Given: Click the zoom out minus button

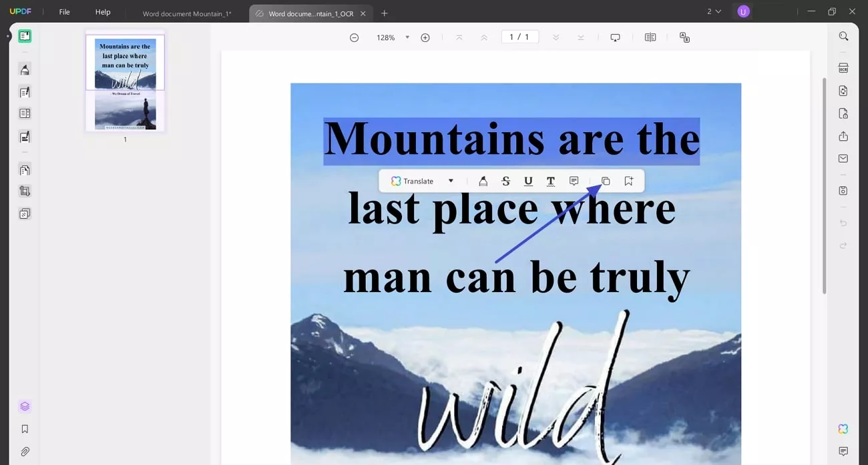Looking at the screenshot, I should tap(354, 37).
